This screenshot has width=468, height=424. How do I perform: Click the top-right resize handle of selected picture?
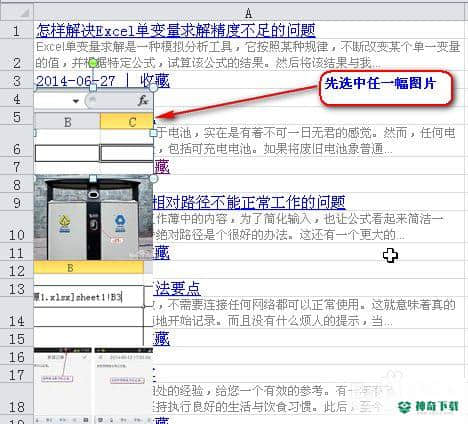point(153,88)
